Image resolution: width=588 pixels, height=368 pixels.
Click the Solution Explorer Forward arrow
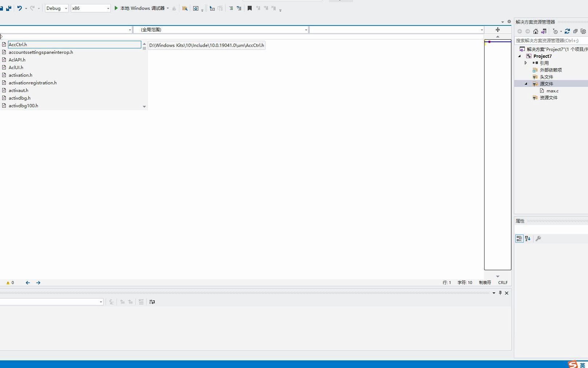pyautogui.click(x=528, y=31)
